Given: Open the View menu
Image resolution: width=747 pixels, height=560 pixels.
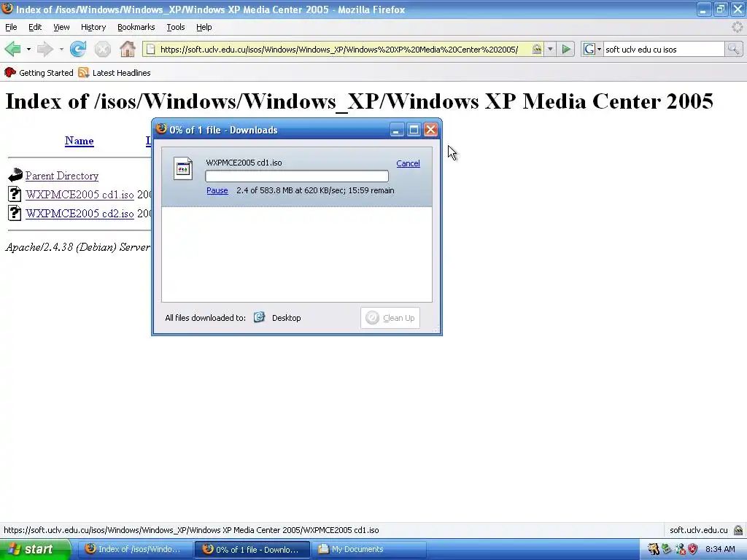Looking at the screenshot, I should (61, 27).
